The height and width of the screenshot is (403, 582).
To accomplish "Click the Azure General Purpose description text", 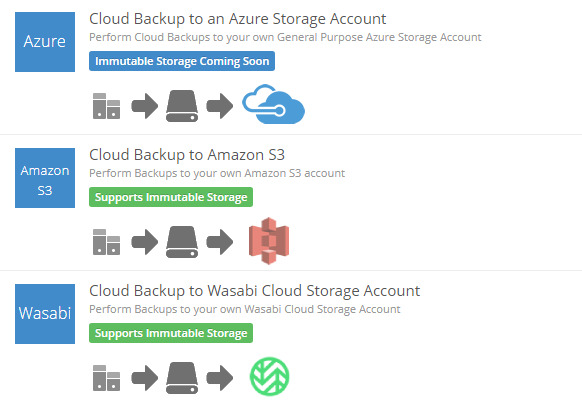I will [285, 37].
